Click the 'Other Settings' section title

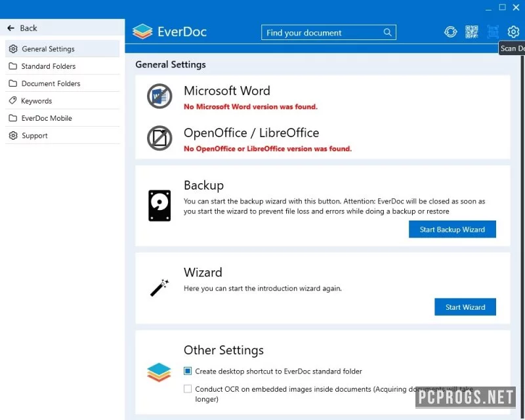click(224, 350)
